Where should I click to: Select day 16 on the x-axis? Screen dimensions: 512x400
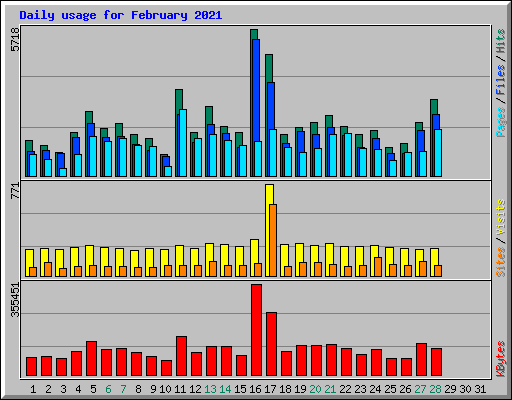pos(255,389)
